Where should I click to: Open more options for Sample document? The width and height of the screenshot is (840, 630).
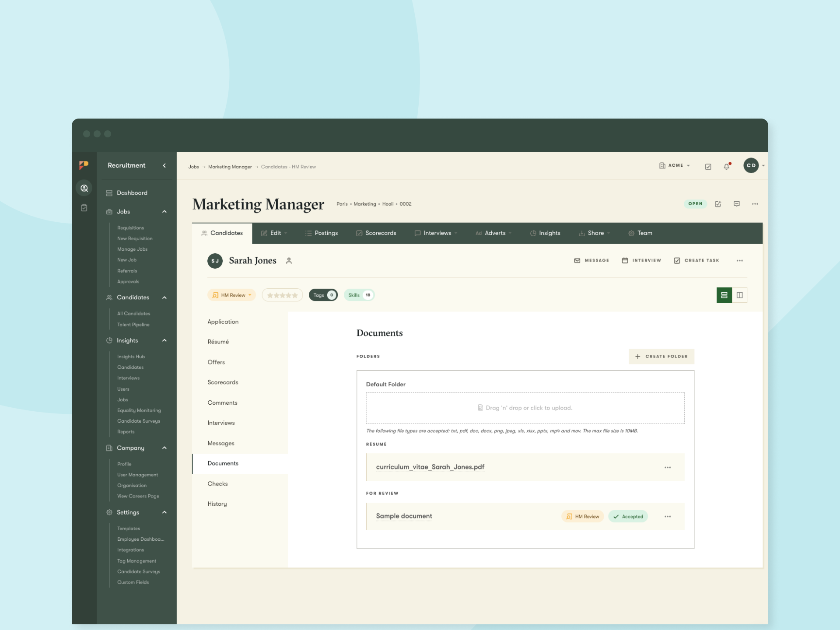coord(667,517)
